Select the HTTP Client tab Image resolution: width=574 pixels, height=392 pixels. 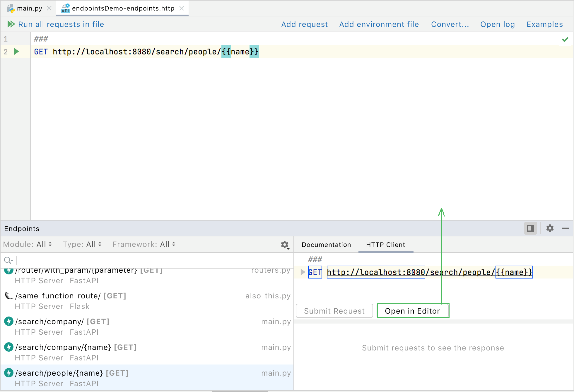[385, 245]
